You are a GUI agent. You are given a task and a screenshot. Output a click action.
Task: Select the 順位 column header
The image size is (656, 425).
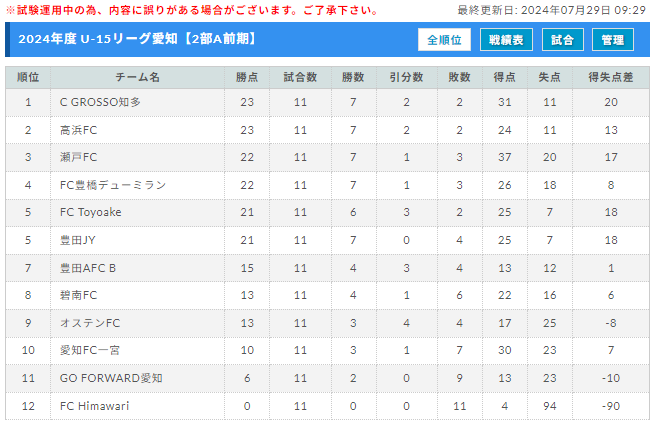(x=28, y=77)
